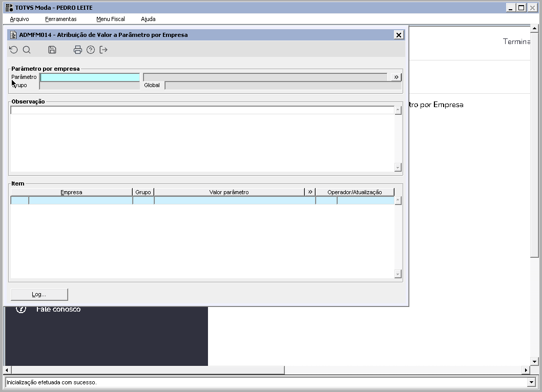Open the Arquivo menu
Screen dimensions: 542x392
(19, 19)
